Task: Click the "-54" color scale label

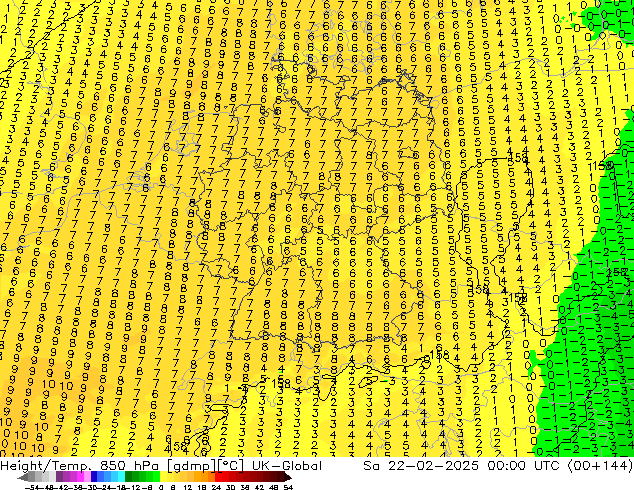Action: [31, 487]
